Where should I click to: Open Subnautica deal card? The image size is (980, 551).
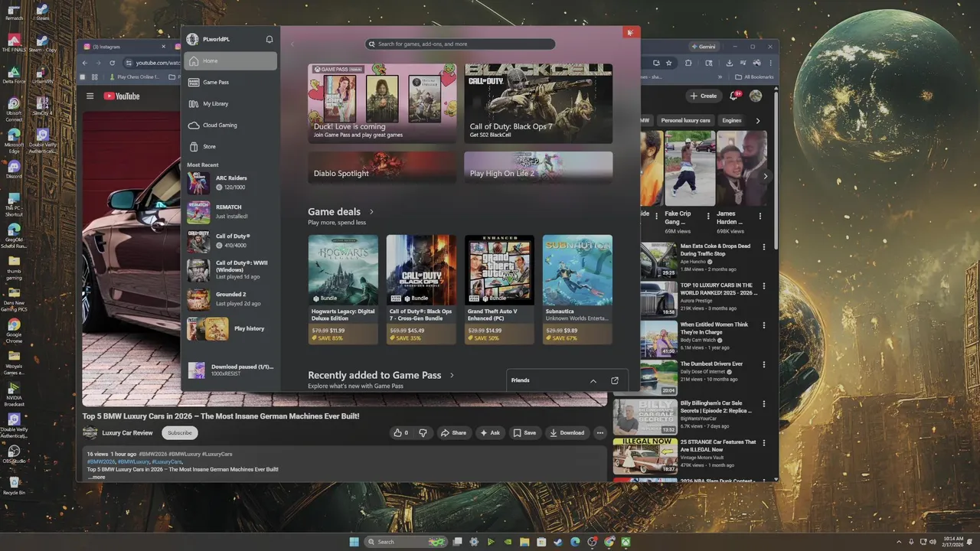(x=577, y=289)
